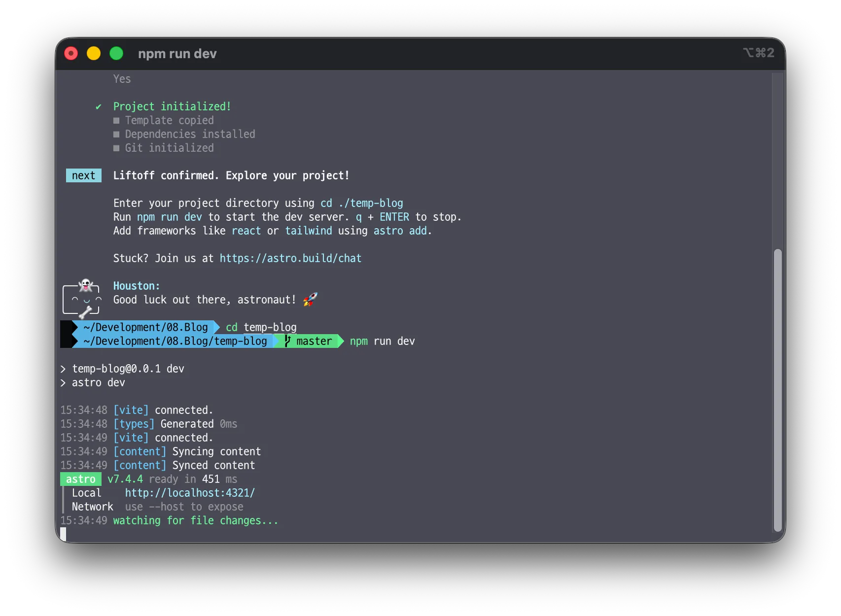Click the green zoom window button
Viewport: 841px width, 616px height.
click(116, 53)
